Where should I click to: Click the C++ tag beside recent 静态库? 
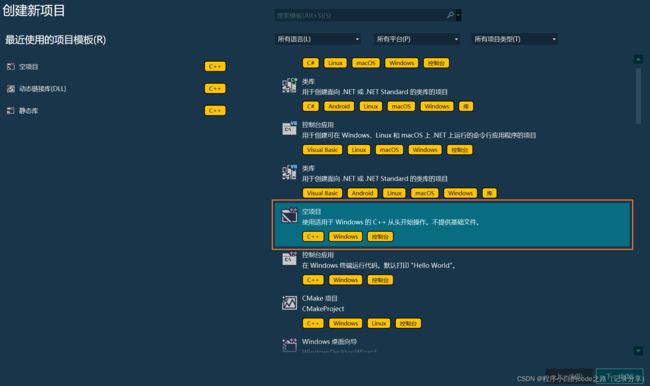tap(215, 110)
